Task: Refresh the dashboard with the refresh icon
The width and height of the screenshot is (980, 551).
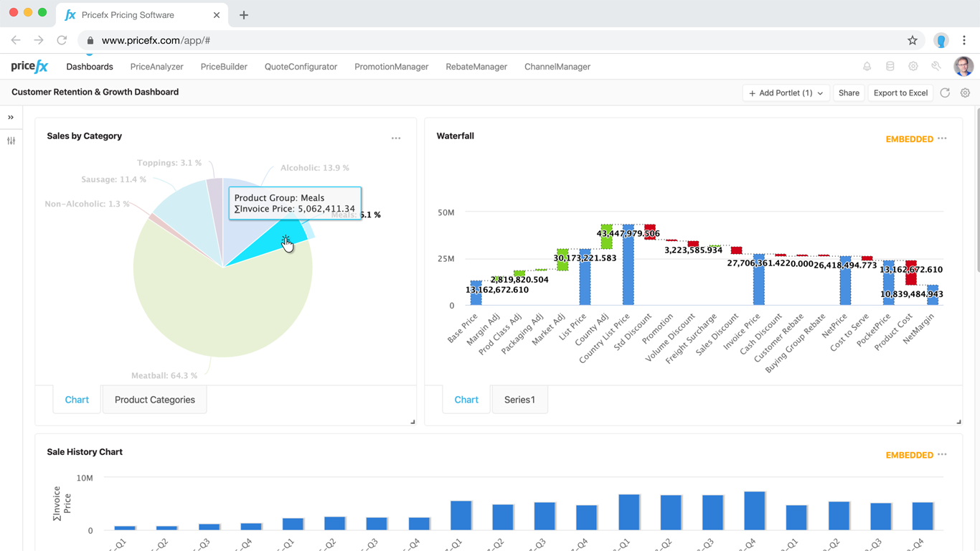Action: (945, 93)
